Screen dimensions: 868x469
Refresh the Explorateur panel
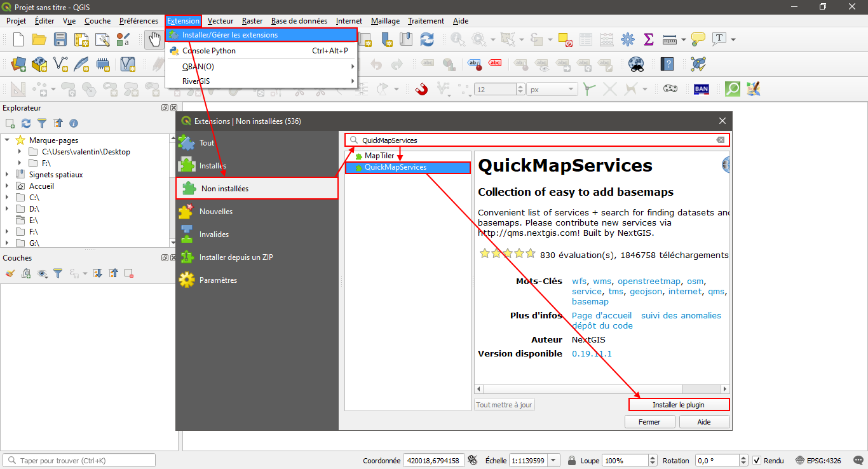click(x=26, y=123)
